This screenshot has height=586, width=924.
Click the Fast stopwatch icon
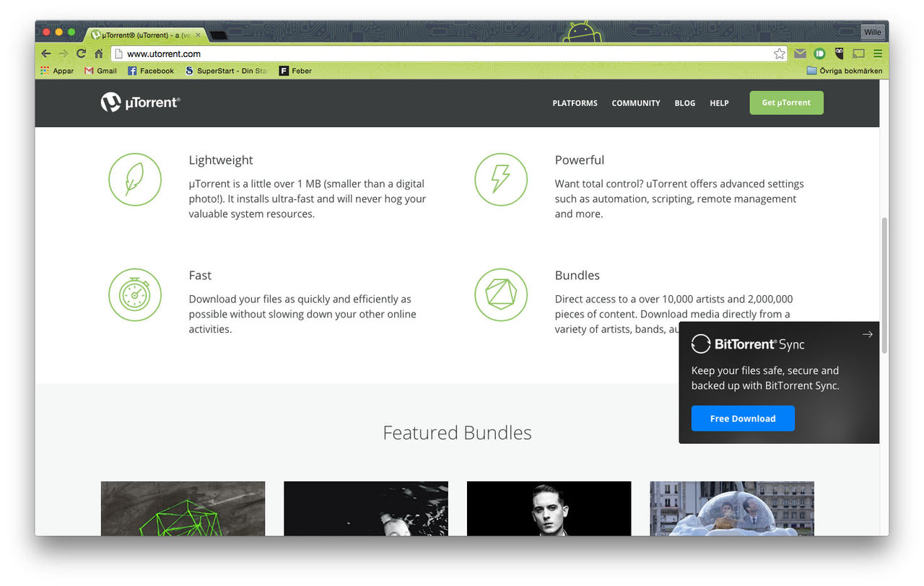tap(135, 294)
